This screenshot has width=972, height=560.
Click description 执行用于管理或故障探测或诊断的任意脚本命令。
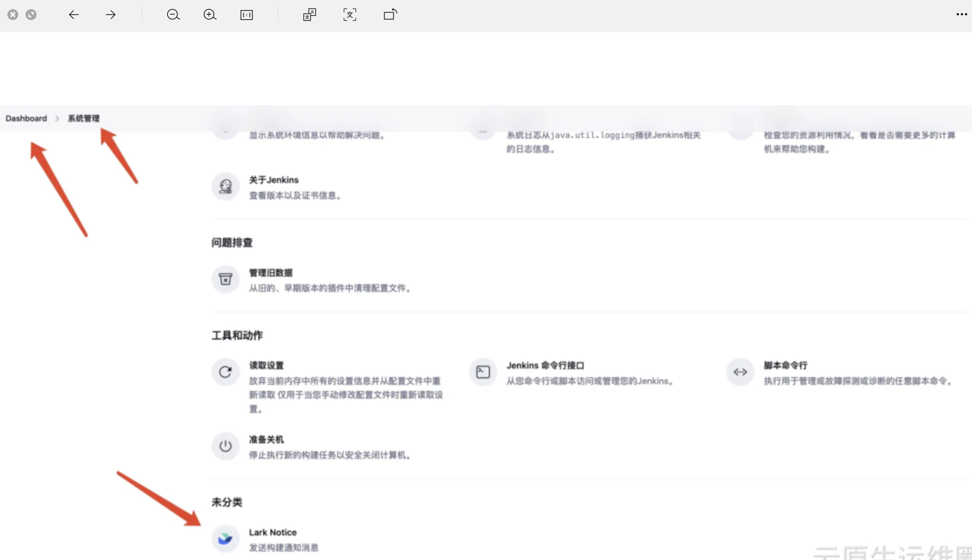[x=859, y=381]
